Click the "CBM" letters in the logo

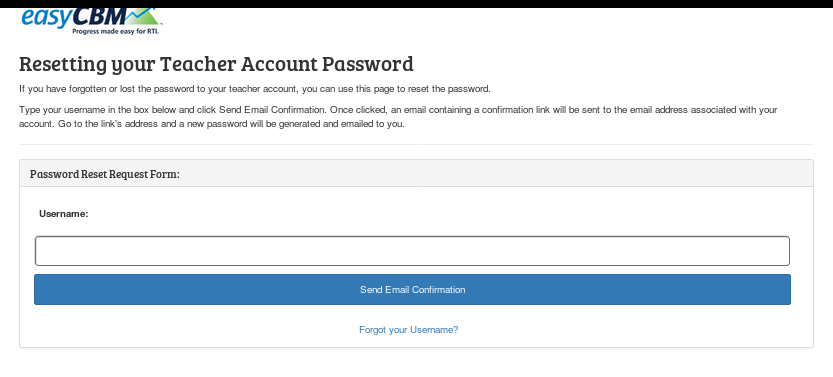click(x=99, y=17)
